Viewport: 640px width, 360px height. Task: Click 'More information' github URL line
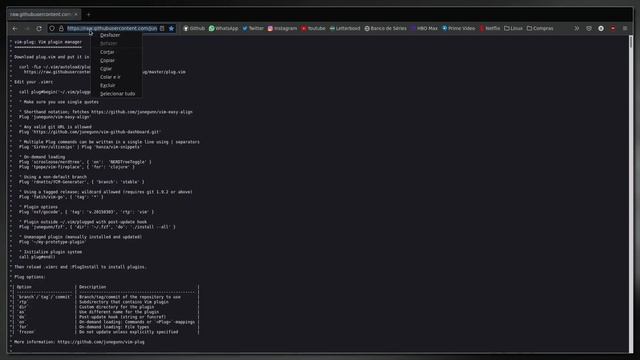click(79, 342)
